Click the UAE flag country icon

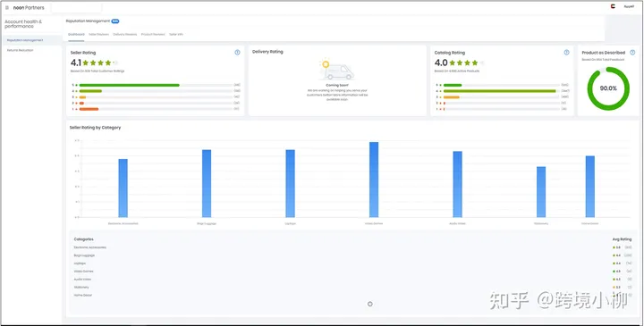[x=613, y=6]
